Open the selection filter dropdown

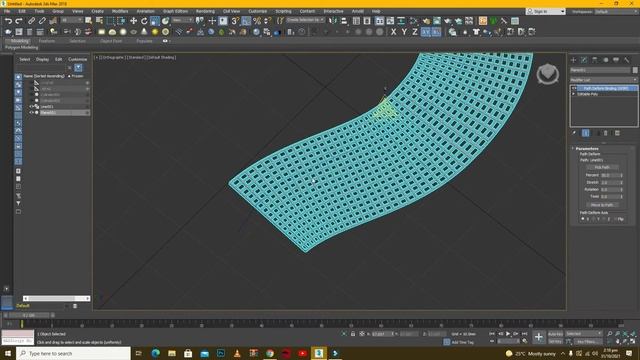point(71,20)
